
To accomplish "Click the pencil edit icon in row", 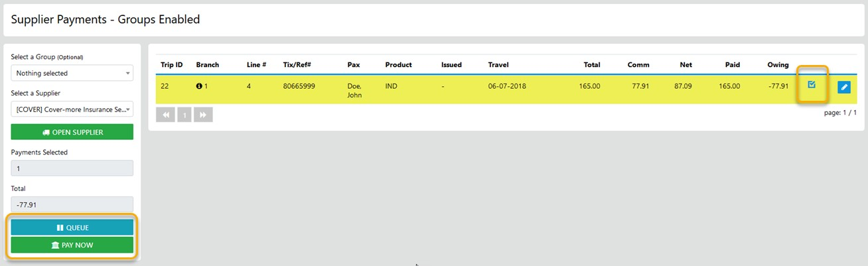I will 843,87.
